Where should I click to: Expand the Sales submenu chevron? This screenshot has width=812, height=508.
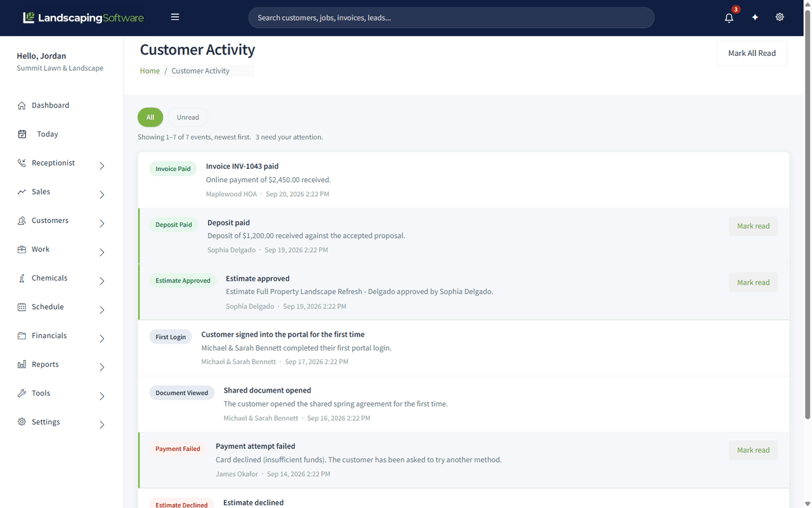[x=101, y=194]
